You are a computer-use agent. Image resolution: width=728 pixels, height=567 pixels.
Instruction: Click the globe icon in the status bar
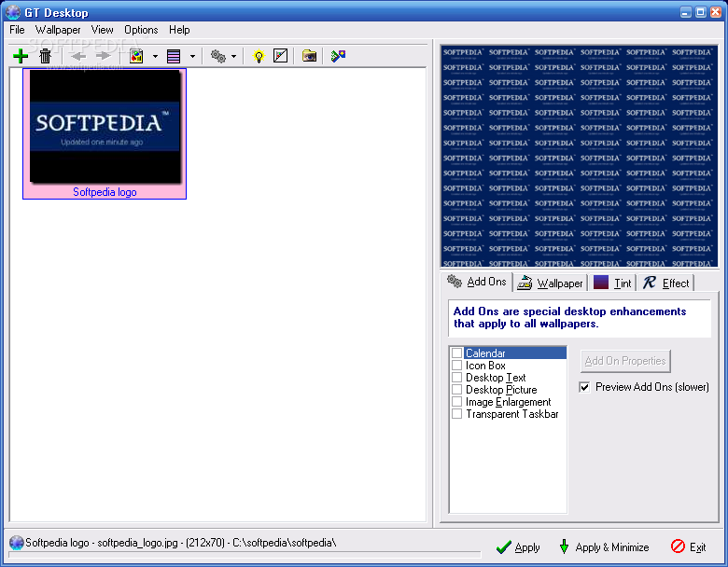coord(16,542)
